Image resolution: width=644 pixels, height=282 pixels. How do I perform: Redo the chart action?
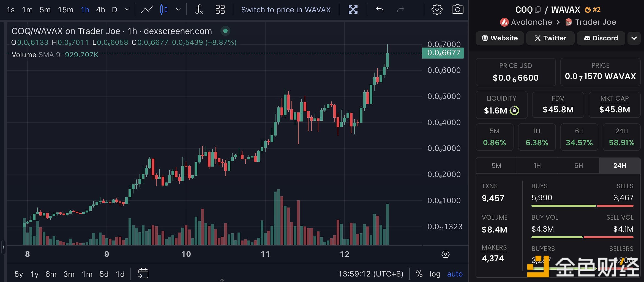point(401,10)
